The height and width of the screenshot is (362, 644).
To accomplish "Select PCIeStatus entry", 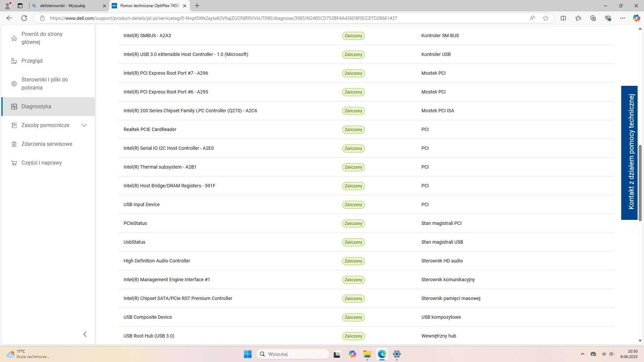I will coord(366,223).
